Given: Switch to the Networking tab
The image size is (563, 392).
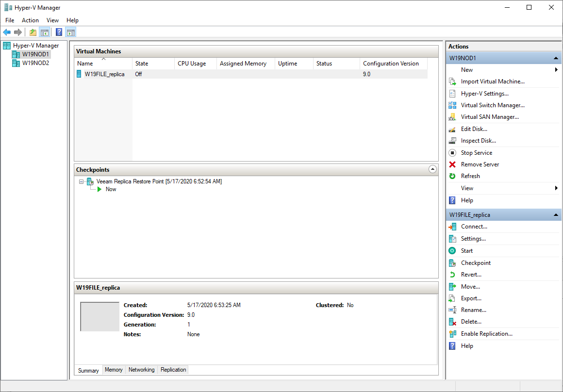Looking at the screenshot, I should pyautogui.click(x=141, y=370).
